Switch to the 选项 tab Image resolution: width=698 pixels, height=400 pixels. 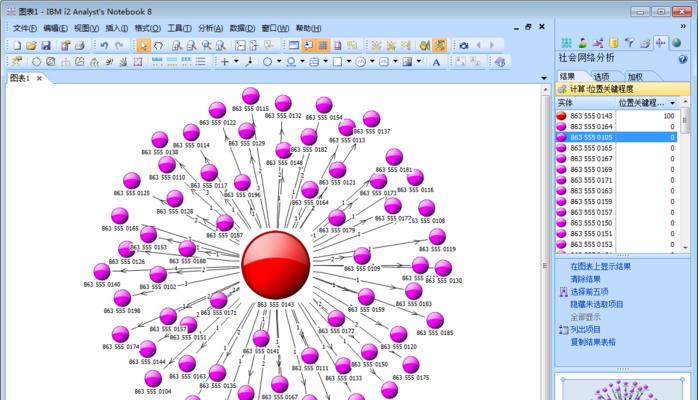(x=602, y=77)
